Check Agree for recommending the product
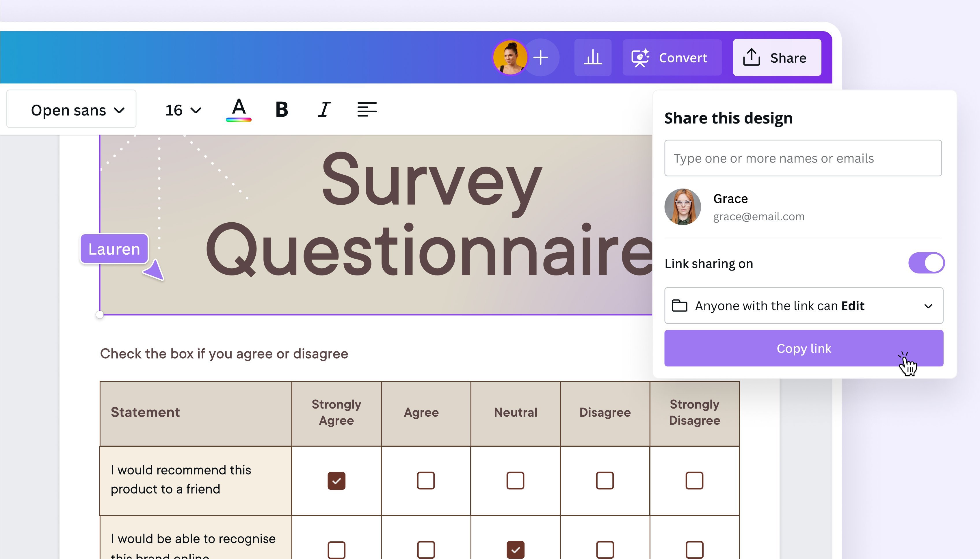980x559 pixels. (425, 481)
